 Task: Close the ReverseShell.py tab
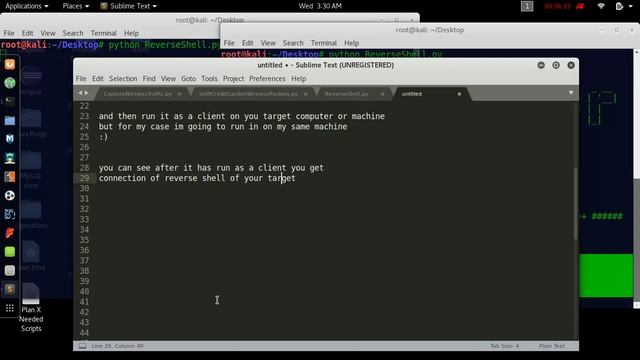coord(382,94)
